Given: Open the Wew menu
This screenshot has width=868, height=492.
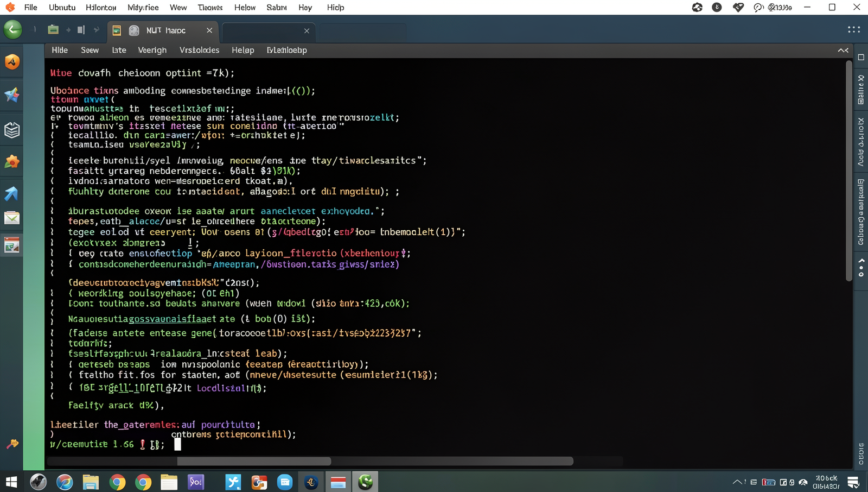Looking at the screenshot, I should 178,8.
